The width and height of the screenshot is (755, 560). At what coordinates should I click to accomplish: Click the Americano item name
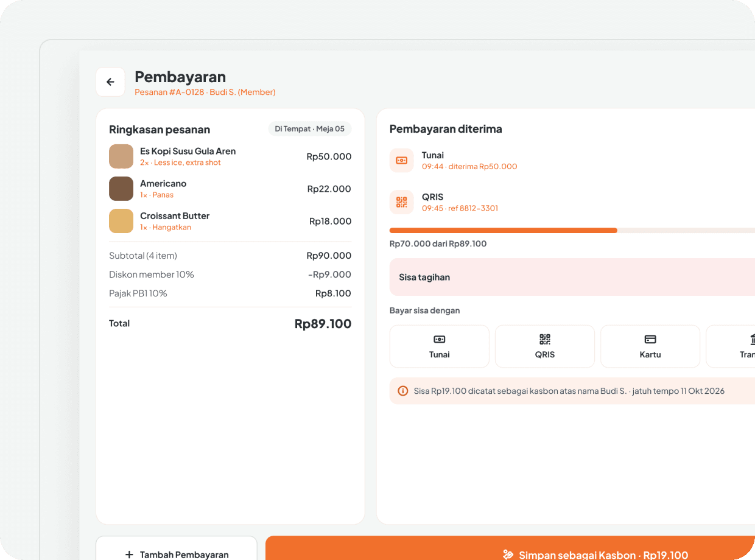(x=163, y=183)
